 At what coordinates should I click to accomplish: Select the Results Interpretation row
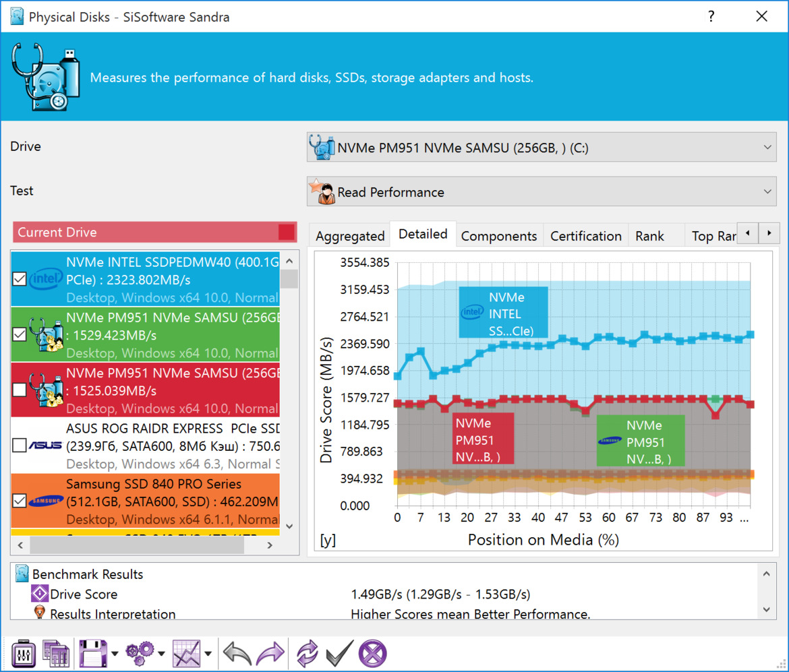(385, 613)
